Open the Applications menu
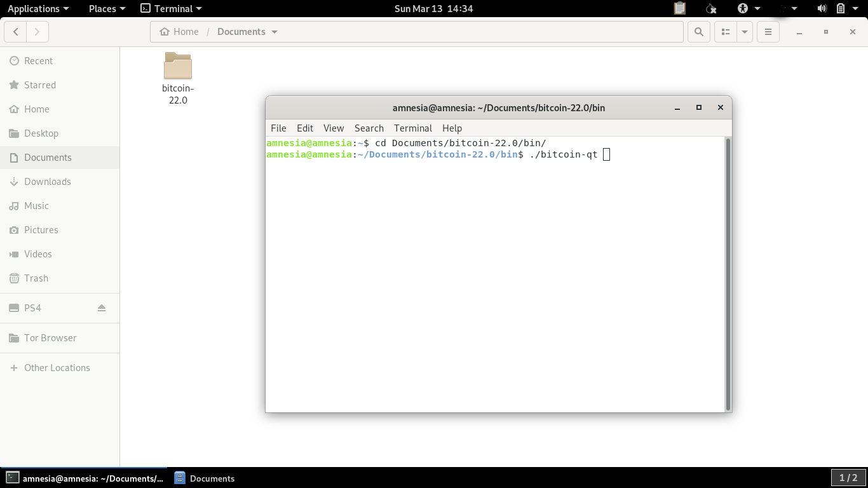Screen dimensions: 868x488 38,8
